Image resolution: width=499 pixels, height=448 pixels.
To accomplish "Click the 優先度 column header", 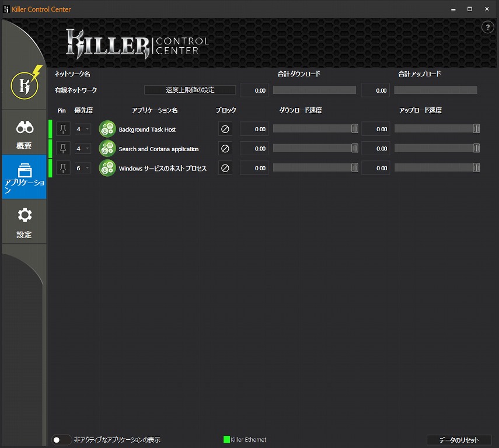I will coord(83,110).
